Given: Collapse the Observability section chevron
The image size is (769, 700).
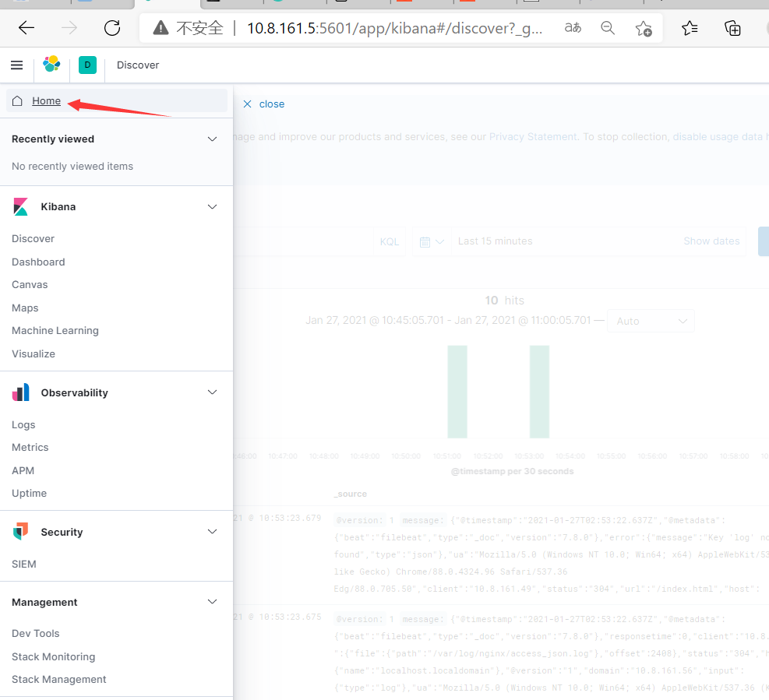Looking at the screenshot, I should [213, 392].
